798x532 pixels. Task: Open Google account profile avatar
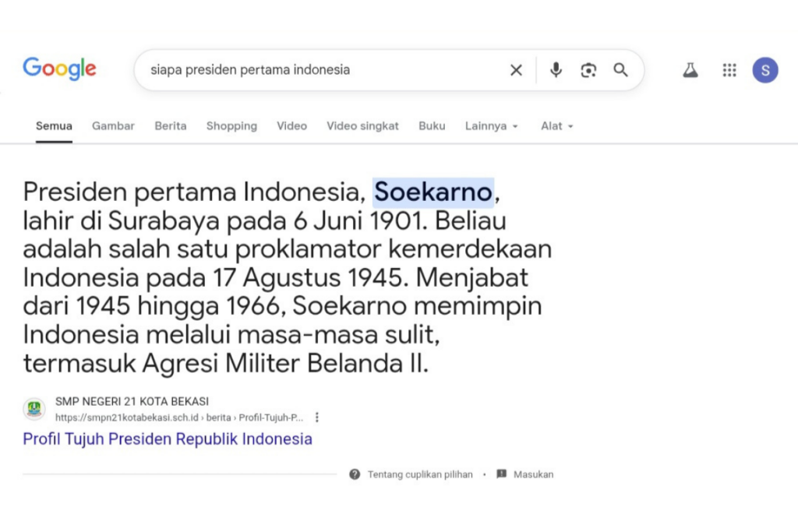tap(764, 70)
